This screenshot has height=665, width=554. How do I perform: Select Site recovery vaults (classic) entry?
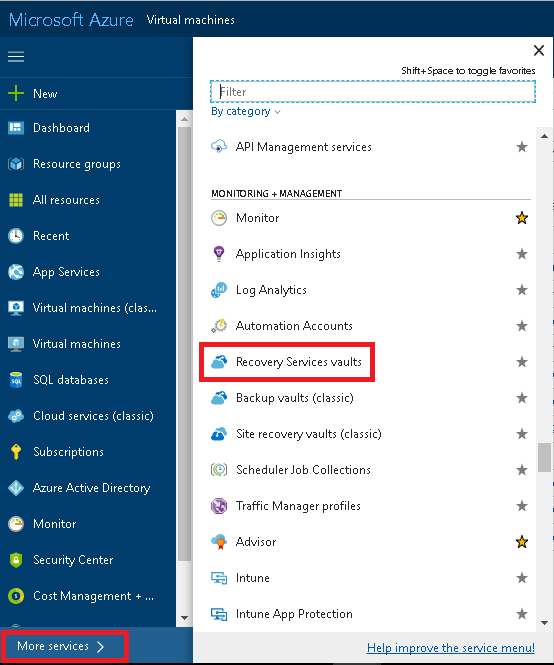point(308,434)
